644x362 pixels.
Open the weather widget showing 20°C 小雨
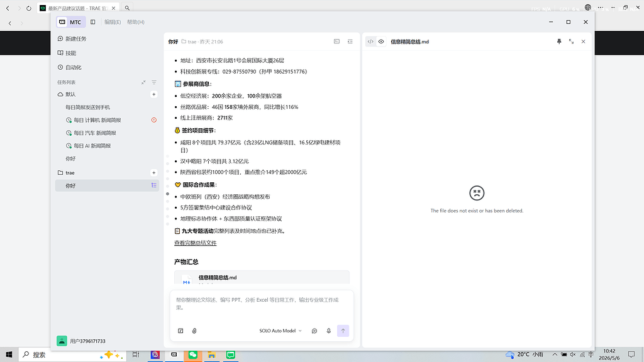pyautogui.click(x=525, y=354)
